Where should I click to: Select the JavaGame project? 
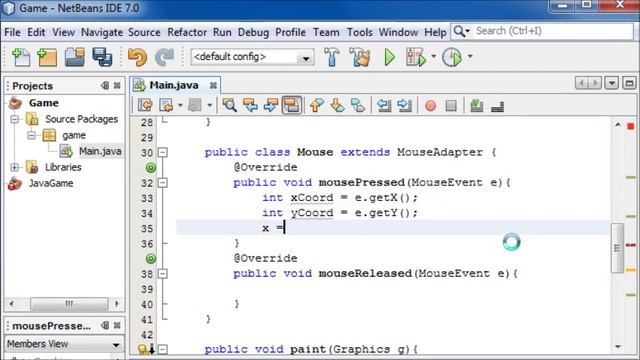pos(51,184)
